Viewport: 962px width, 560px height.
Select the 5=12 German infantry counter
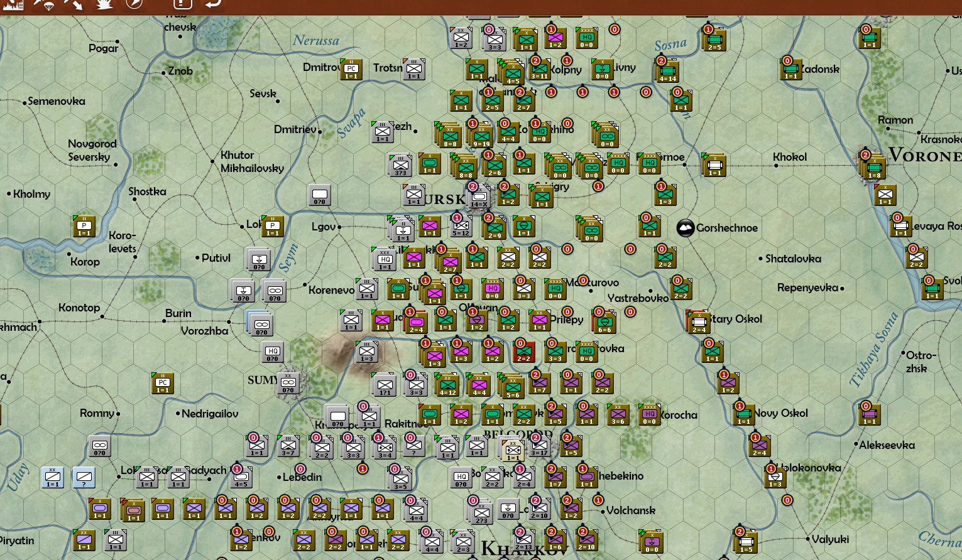(x=461, y=226)
